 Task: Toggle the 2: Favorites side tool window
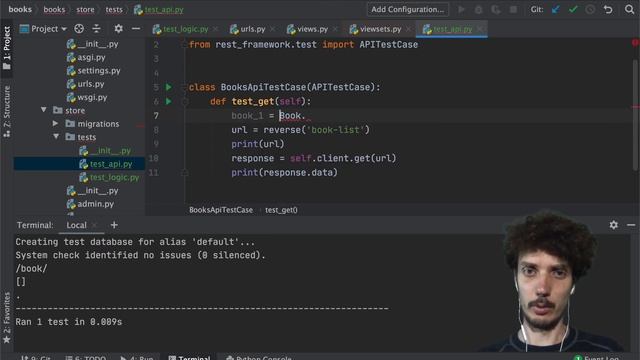point(7,318)
